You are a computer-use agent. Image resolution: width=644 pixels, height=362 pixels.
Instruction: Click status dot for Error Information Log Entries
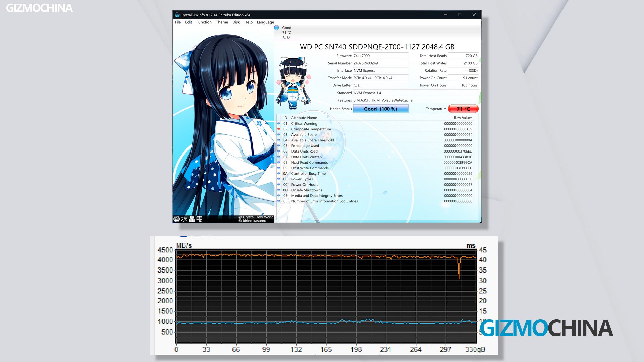(x=278, y=201)
